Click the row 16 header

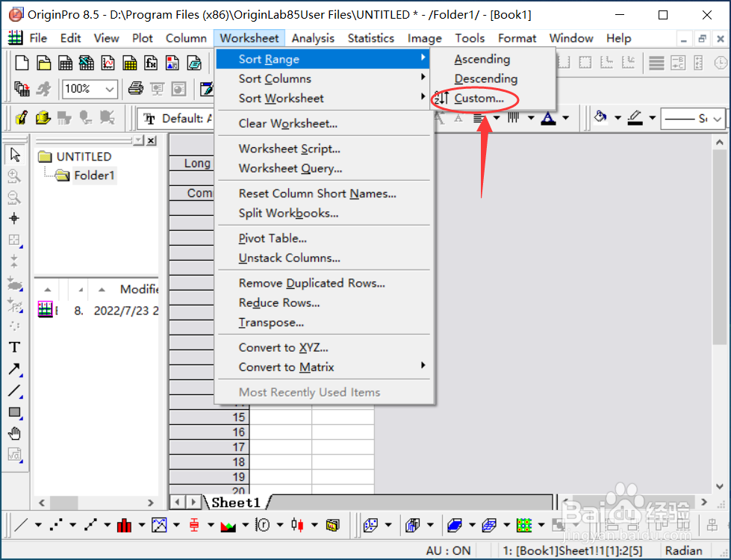(x=209, y=432)
